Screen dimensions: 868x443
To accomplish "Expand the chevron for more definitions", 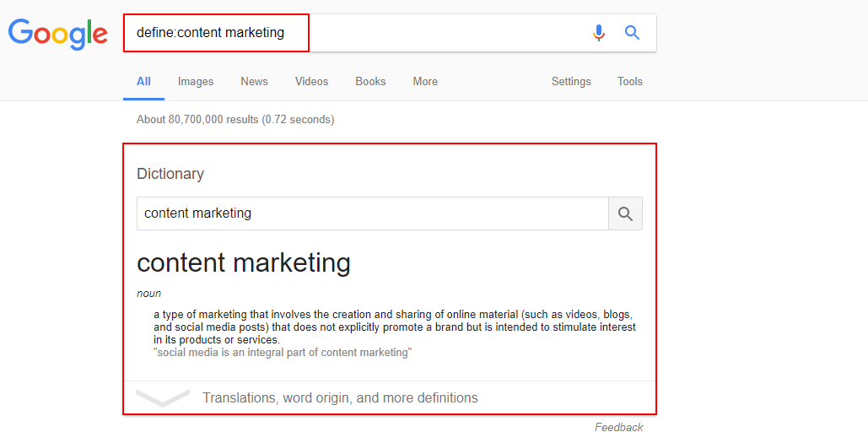I will click(163, 397).
